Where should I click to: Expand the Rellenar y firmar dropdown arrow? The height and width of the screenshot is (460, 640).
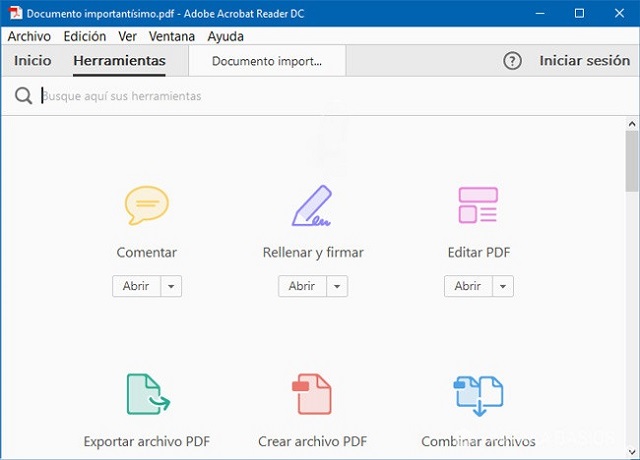click(x=337, y=286)
